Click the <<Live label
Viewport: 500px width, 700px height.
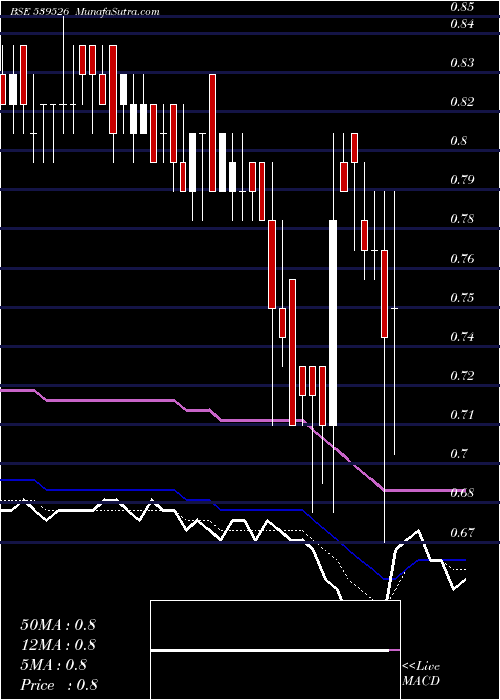(x=421, y=667)
